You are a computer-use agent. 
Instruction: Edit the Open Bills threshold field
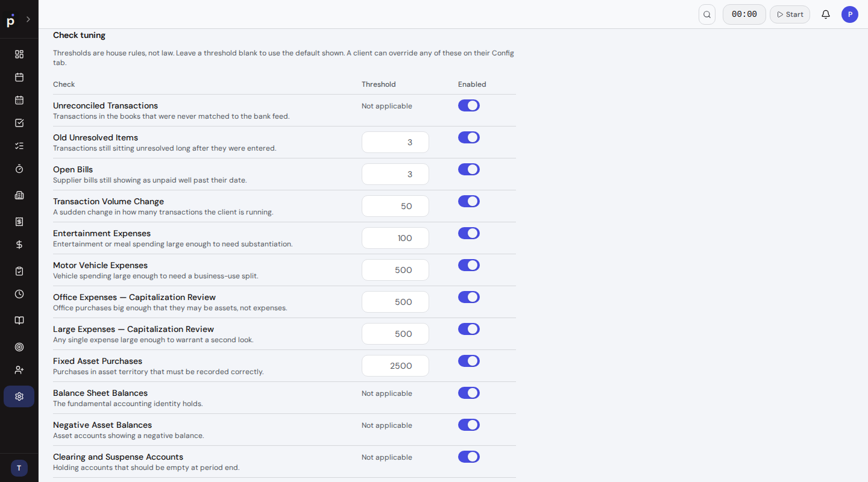(395, 174)
